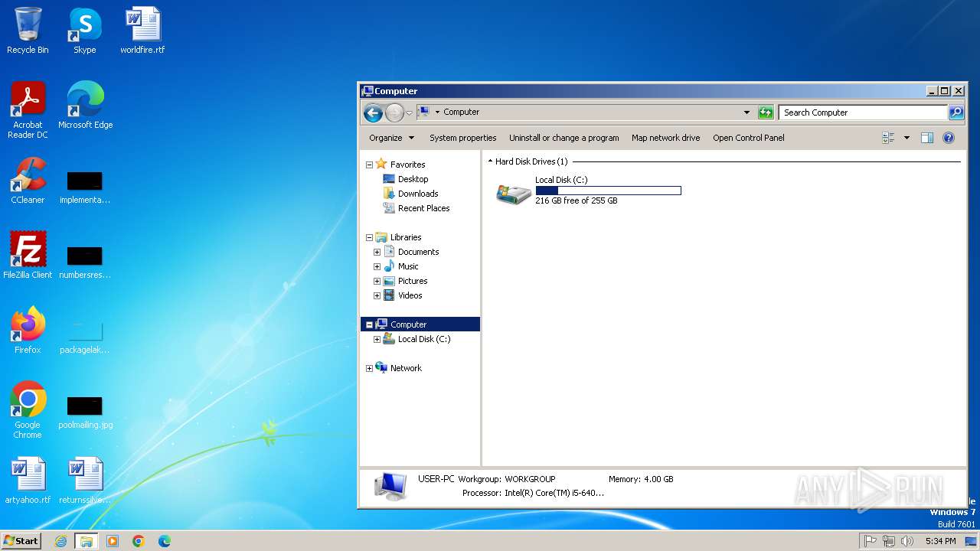Open Google Chrome desktop shortcut
Screen dimensions: 980x551
[28, 409]
